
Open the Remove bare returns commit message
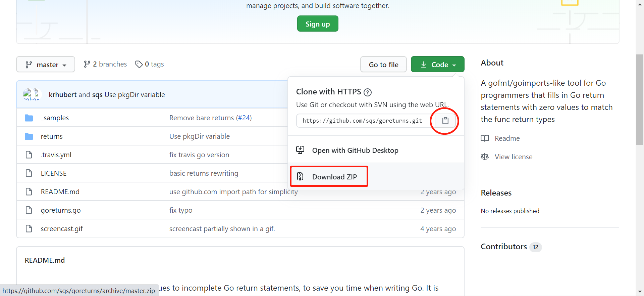pyautogui.click(x=202, y=118)
